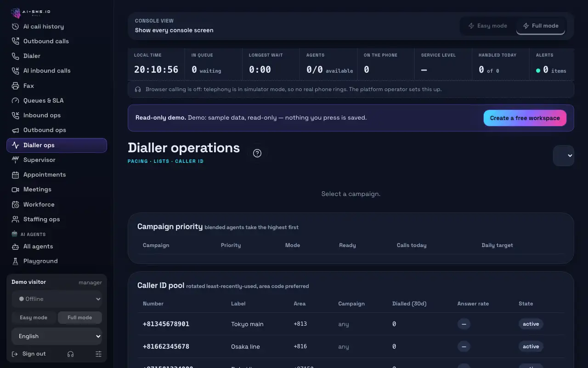Click Inbound ops phone icon

pos(15,115)
